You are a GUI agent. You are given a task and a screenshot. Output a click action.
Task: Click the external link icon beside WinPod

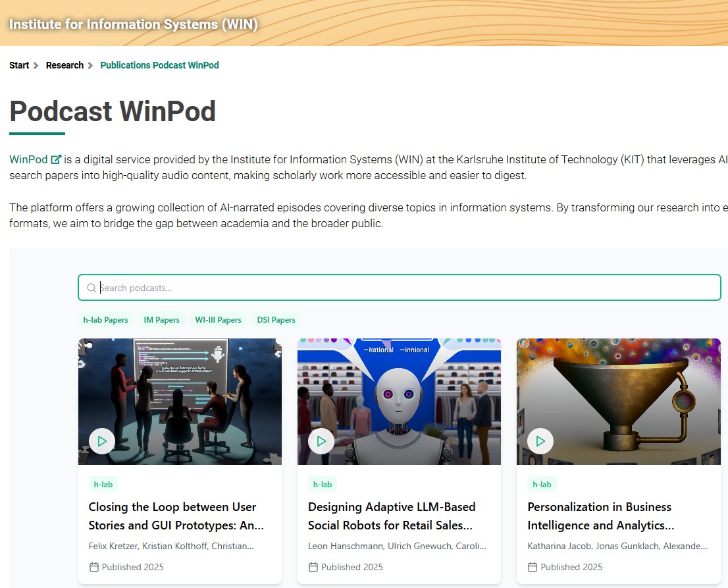click(x=56, y=159)
